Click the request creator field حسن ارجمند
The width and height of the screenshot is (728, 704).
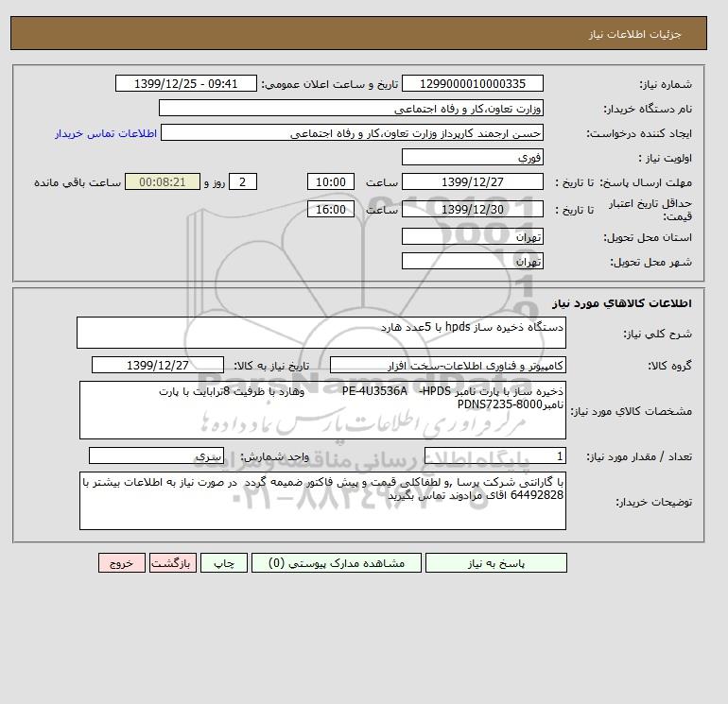(x=352, y=132)
